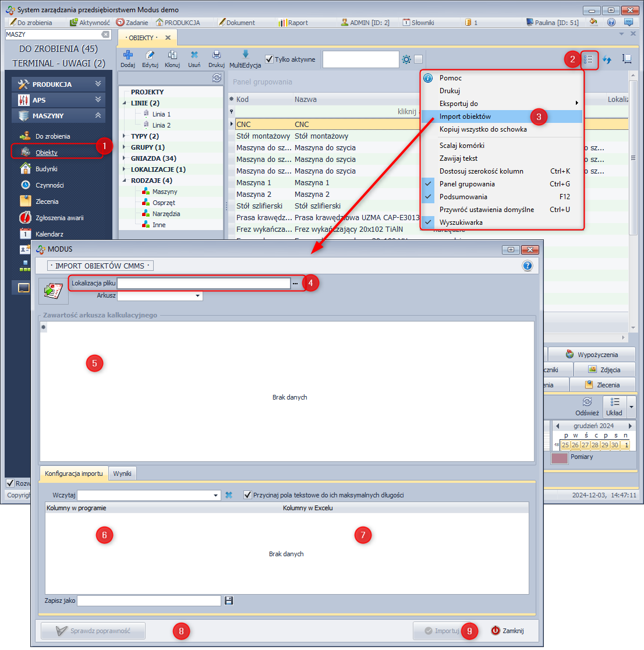Toggle Panel grupowania menu option
The height and width of the screenshot is (650, 644).
[467, 184]
